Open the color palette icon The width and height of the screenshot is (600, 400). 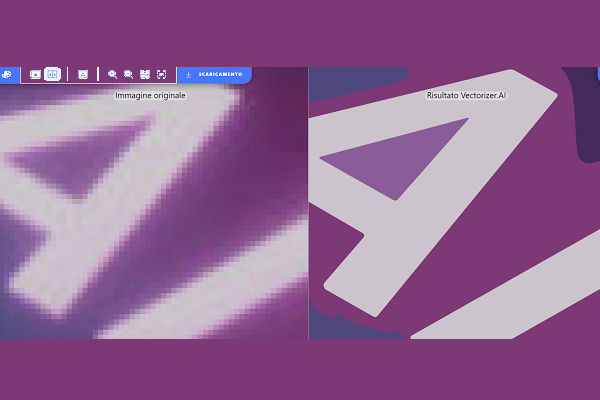7,75
